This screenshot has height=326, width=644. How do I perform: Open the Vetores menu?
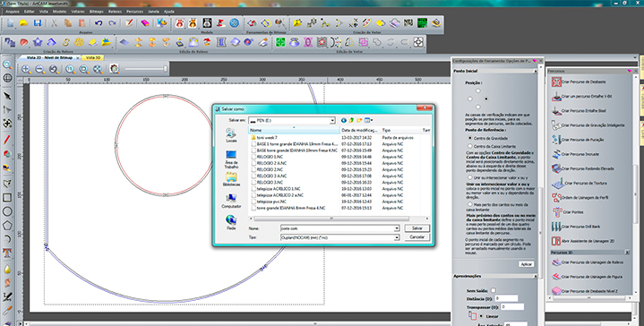(78, 12)
